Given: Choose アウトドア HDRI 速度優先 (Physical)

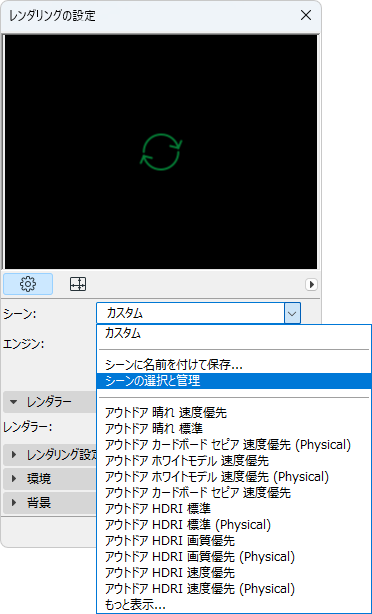Looking at the screenshot, I should (x=234, y=589).
